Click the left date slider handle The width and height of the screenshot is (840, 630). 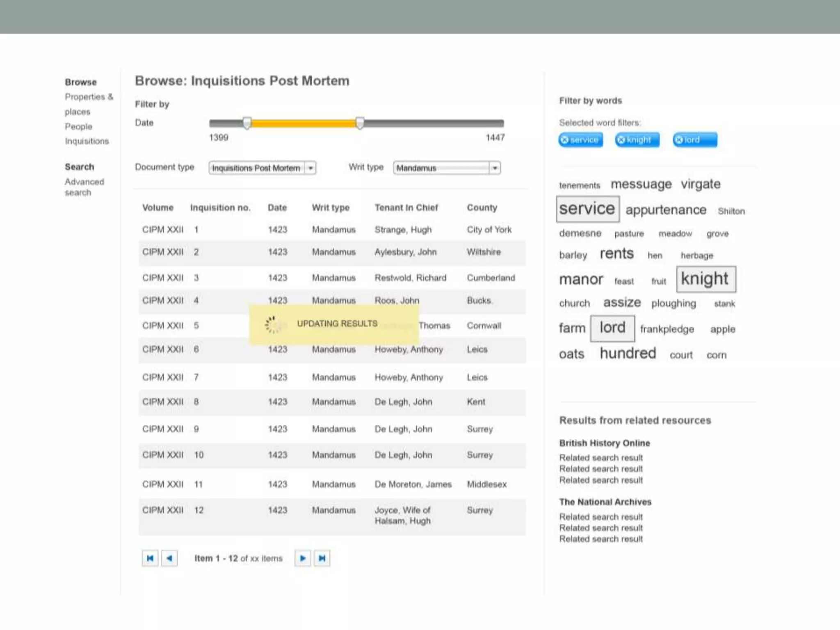247,123
